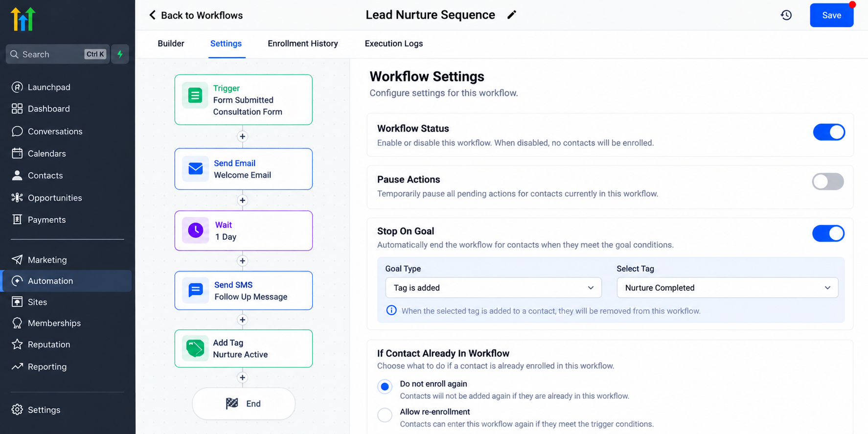The width and height of the screenshot is (868, 434).
Task: Toggle the Workflow Status switch
Action: (828, 132)
